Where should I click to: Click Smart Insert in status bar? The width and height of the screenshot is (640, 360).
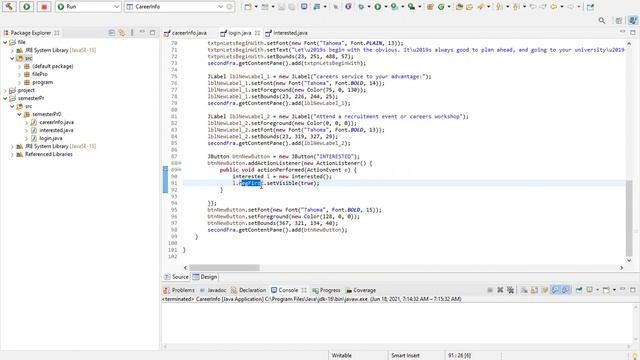[x=405, y=356]
